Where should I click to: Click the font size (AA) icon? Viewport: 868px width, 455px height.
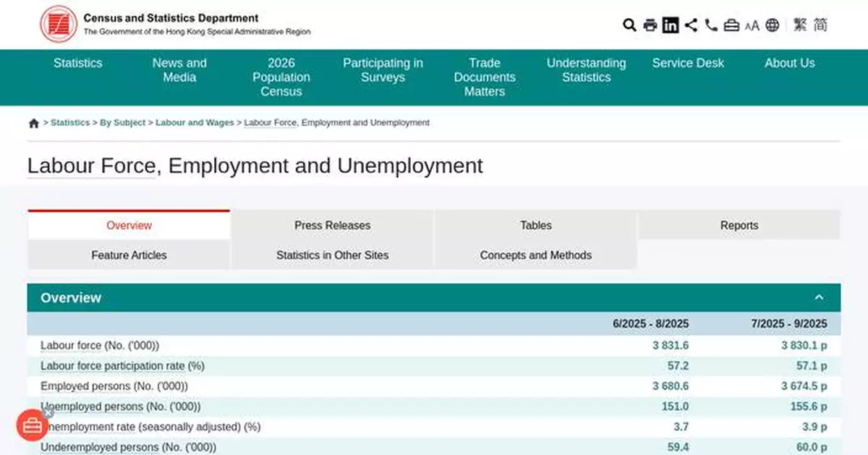(752, 25)
